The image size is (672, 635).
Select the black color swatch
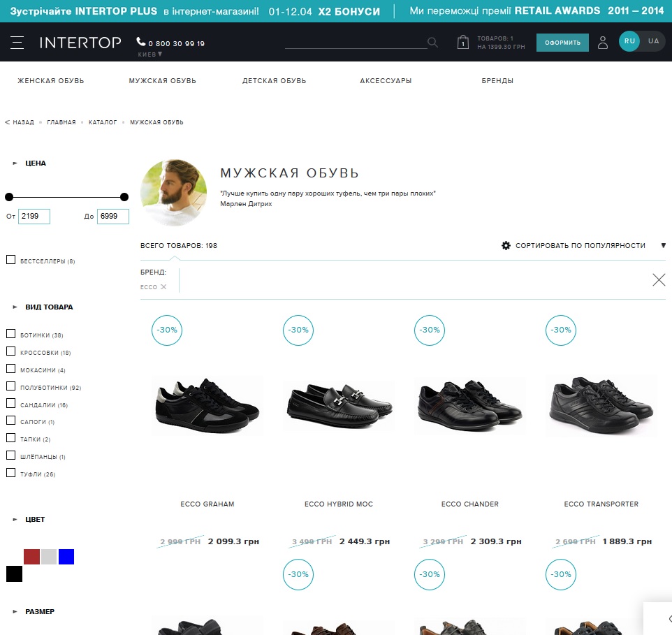pos(14,574)
